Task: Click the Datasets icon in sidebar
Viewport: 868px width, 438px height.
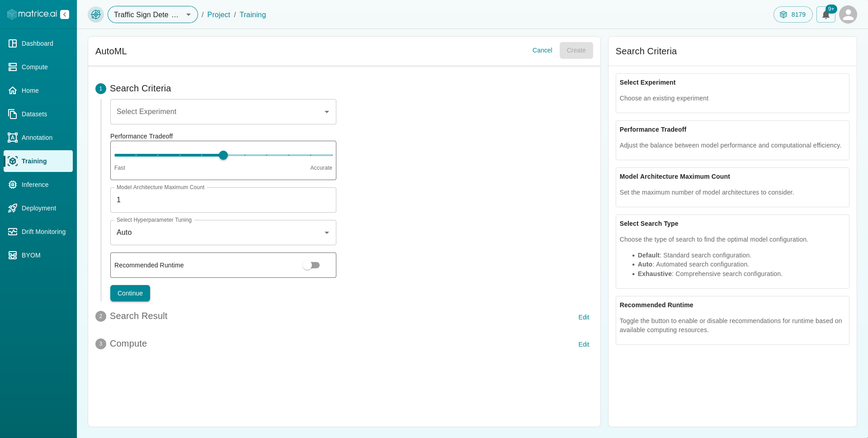Action: 13,114
